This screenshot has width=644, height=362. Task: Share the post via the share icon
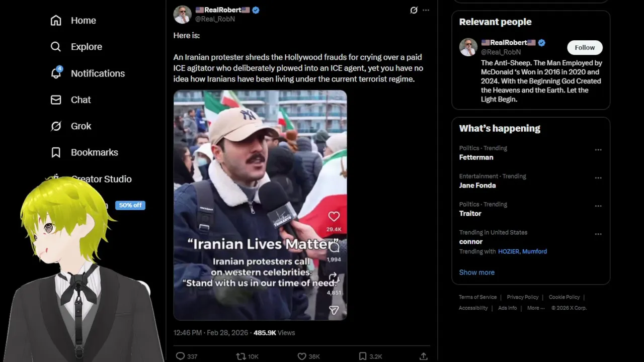click(423, 356)
